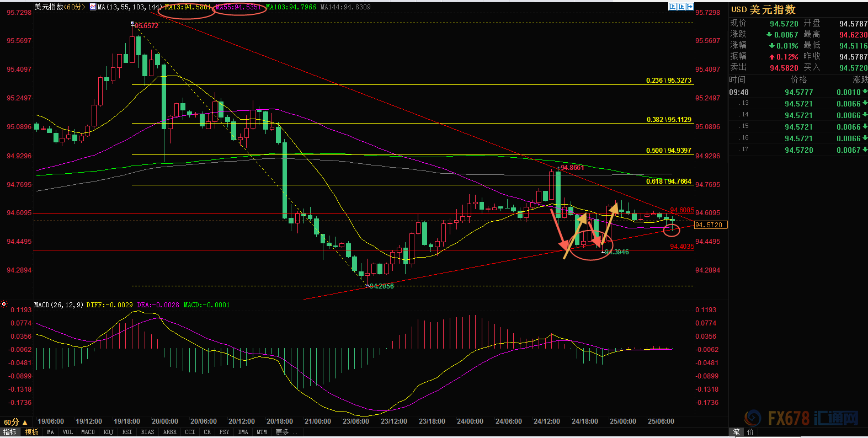Image resolution: width=868 pixels, height=438 pixels.
Task: Select the BIAS indicator
Action: (x=147, y=432)
